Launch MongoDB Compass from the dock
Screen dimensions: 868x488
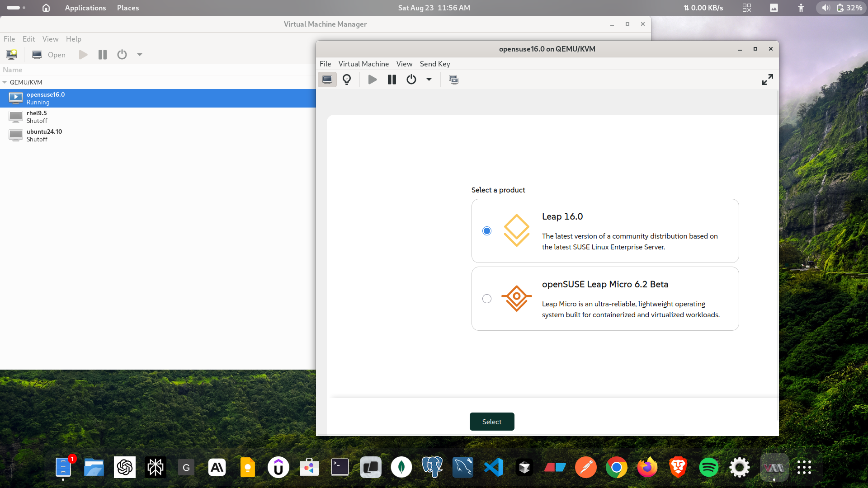[401, 467]
